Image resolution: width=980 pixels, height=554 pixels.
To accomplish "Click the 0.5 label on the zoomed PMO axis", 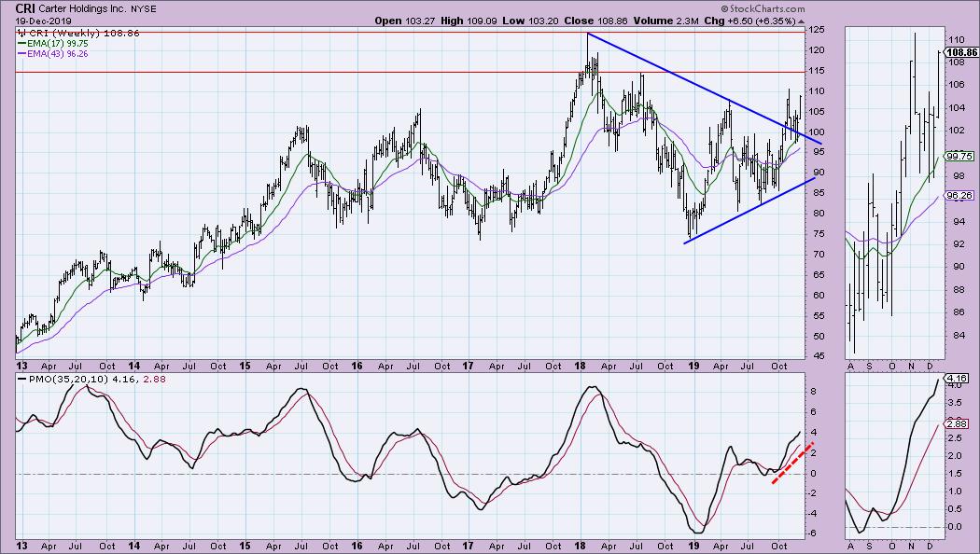I will (955, 509).
